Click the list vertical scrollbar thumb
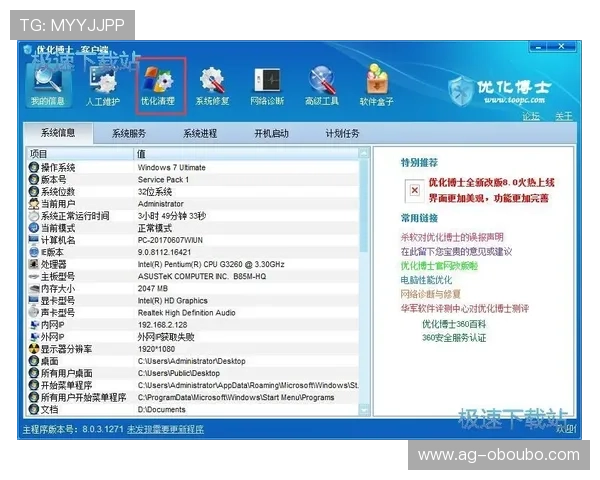The height and width of the screenshot is (480, 600). pyautogui.click(x=364, y=206)
